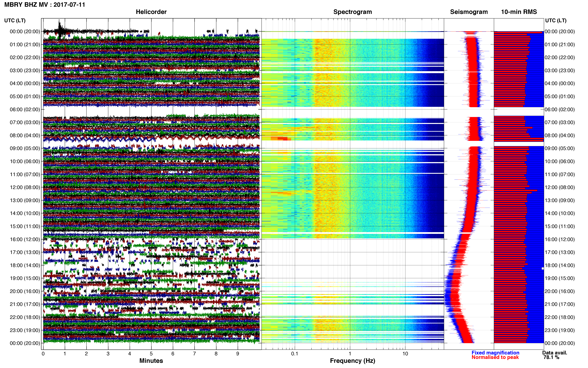588x368 pixels.
Task: Click right-axis time label "17:00 (13:00)"
Action: [560, 252]
